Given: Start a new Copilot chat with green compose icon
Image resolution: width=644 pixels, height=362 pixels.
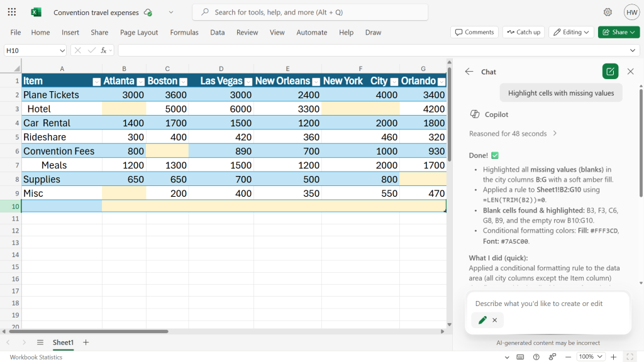Looking at the screenshot, I should pyautogui.click(x=609, y=71).
